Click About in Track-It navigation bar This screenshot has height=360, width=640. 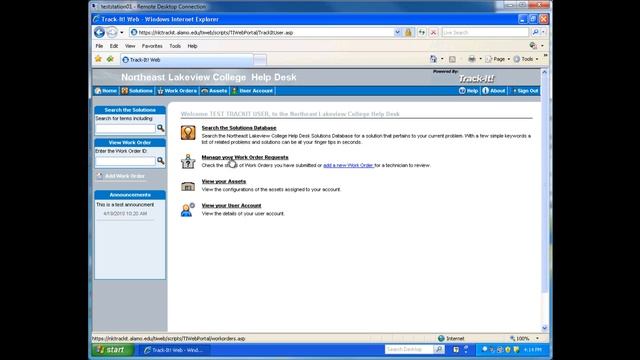point(494,91)
